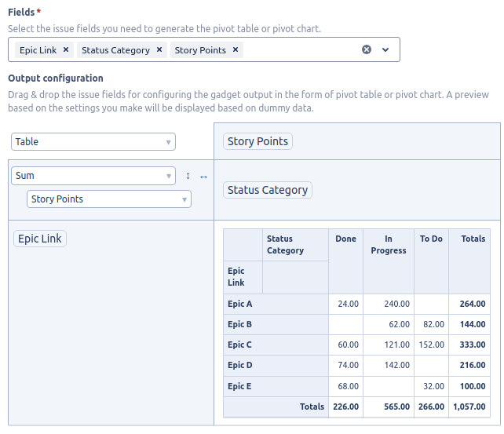
Task: Expand the Fields dropdown chevron
Action: (385, 49)
